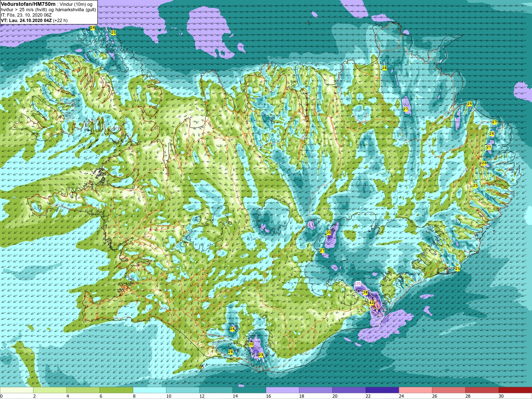The image size is (532, 399).
Task: Select the 18–20 m/s medium purple legend swatch
Action: 316,390
